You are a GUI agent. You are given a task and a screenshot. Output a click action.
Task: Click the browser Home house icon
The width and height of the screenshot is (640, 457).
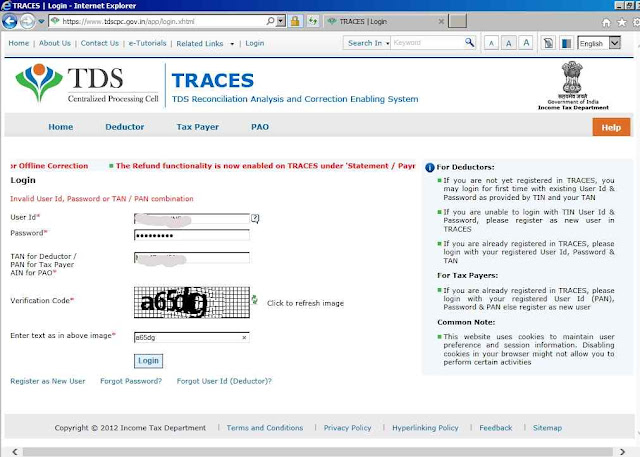(x=606, y=22)
